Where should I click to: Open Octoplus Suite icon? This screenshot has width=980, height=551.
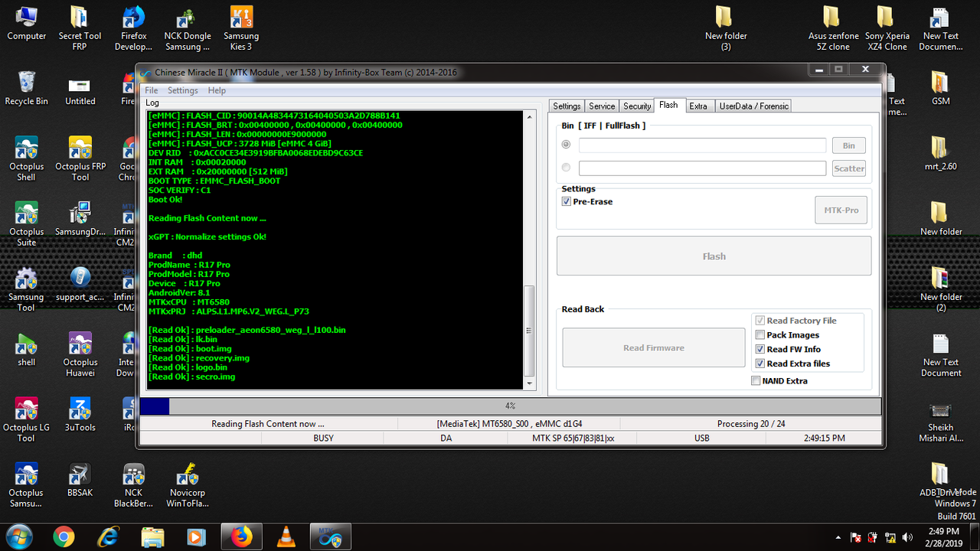point(27,224)
